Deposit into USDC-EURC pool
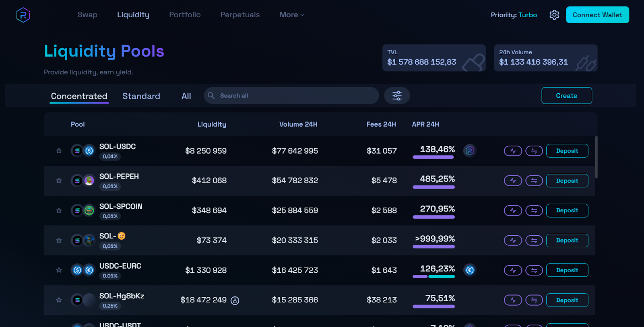This screenshot has width=644, height=327. pyautogui.click(x=567, y=270)
